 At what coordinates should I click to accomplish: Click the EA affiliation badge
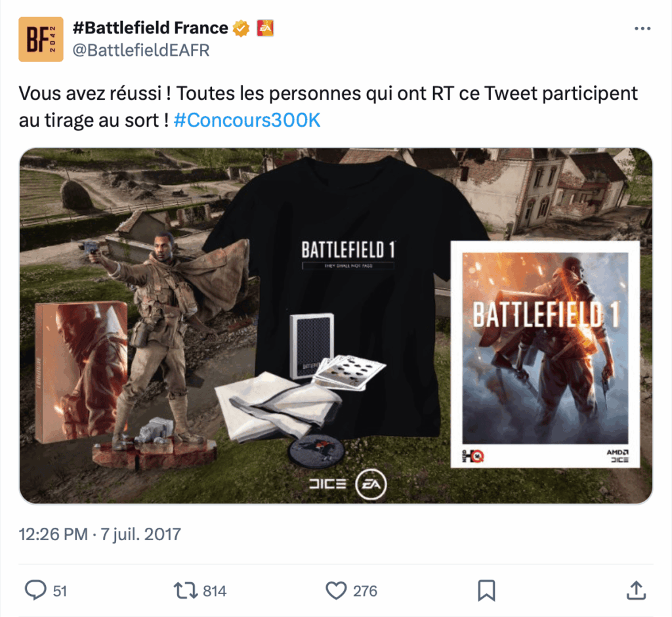click(265, 28)
